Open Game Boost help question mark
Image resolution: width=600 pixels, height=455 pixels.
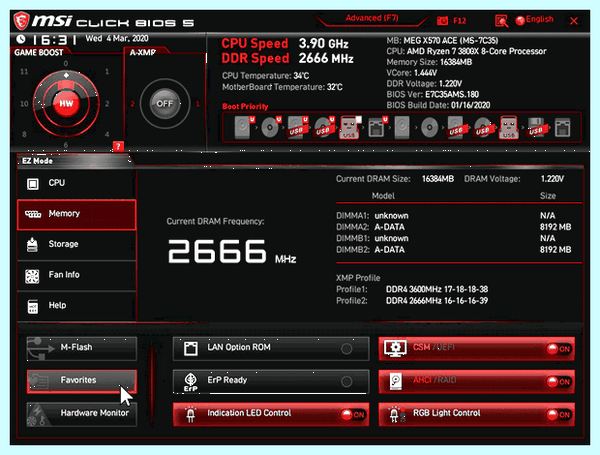point(118,146)
